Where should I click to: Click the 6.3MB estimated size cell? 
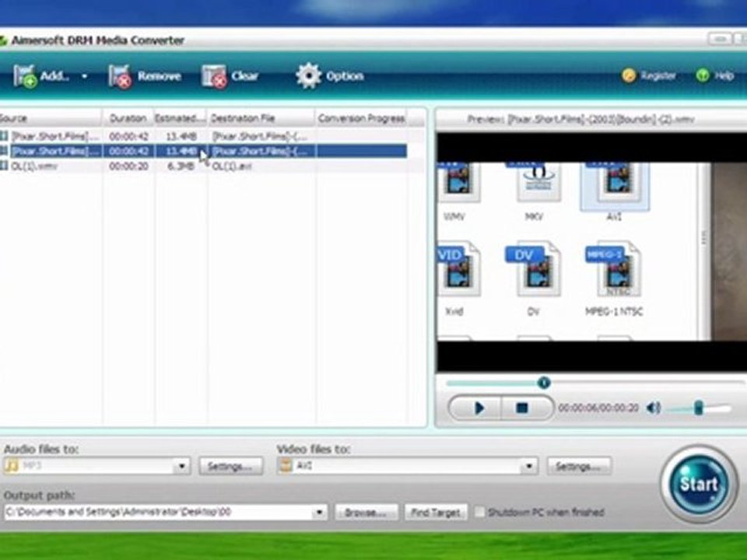[181, 166]
